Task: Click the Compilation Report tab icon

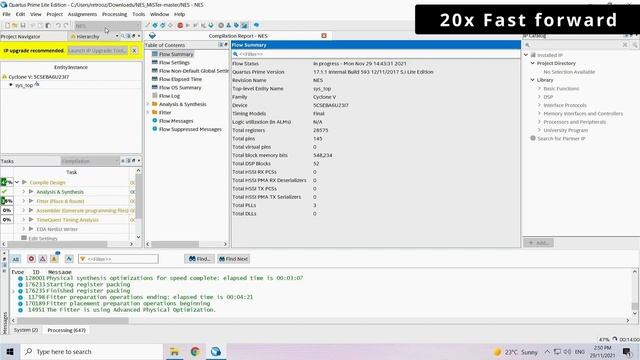Action: point(152,36)
